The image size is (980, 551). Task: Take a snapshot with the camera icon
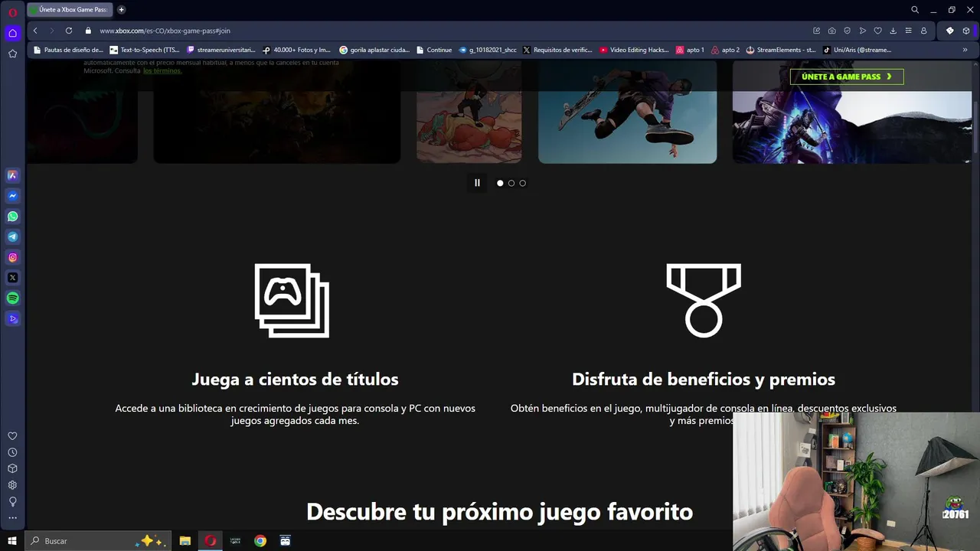pyautogui.click(x=832, y=31)
